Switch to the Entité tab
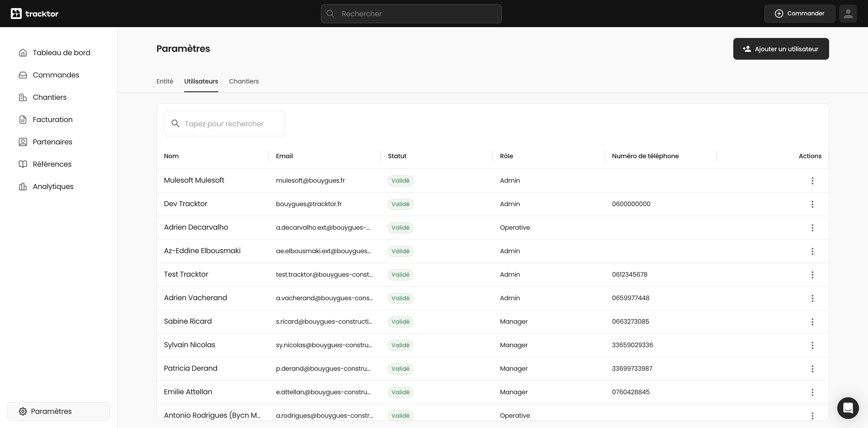868x428 pixels. [x=165, y=81]
